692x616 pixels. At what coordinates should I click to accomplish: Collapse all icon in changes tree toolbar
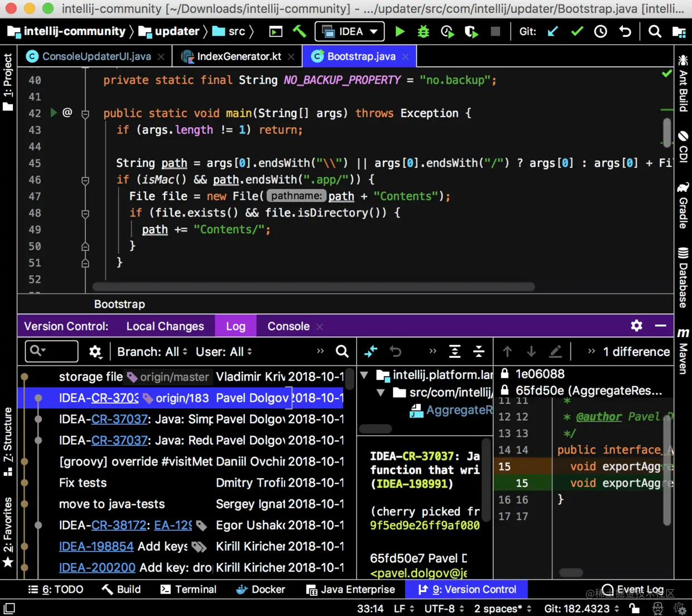point(479,351)
